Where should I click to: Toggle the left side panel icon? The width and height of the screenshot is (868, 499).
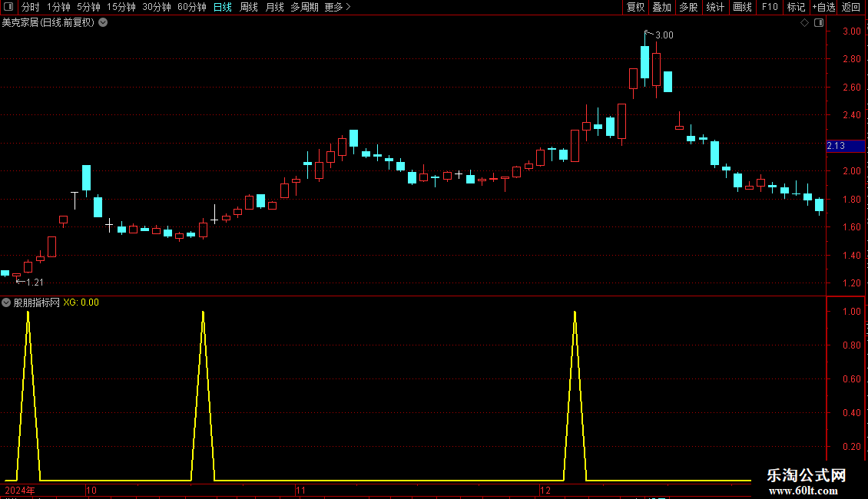[8, 7]
